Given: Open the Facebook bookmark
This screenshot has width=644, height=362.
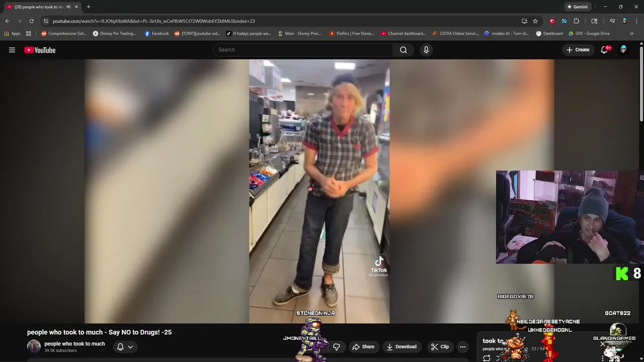Looking at the screenshot, I should 156,34.
